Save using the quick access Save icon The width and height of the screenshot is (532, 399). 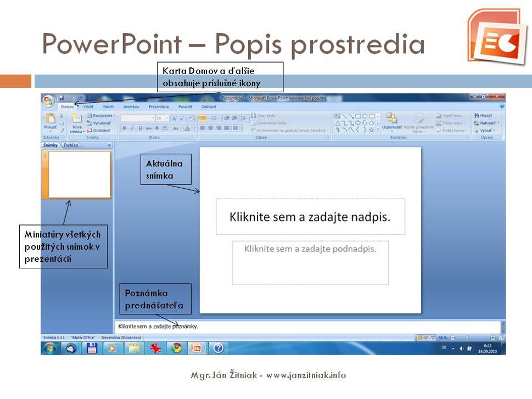(61, 98)
